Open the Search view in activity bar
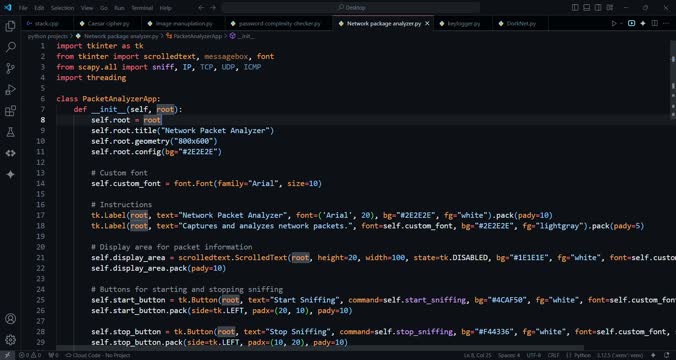 click(x=10, y=47)
